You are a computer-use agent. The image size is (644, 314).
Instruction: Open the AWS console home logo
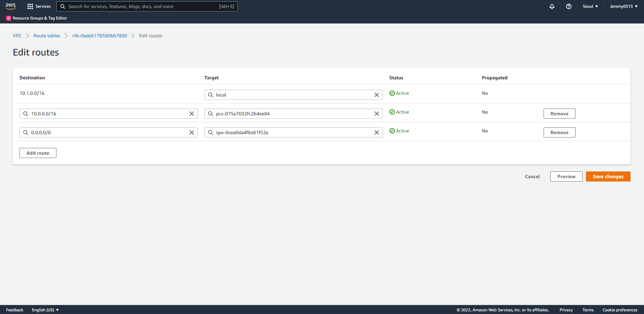[10, 6]
